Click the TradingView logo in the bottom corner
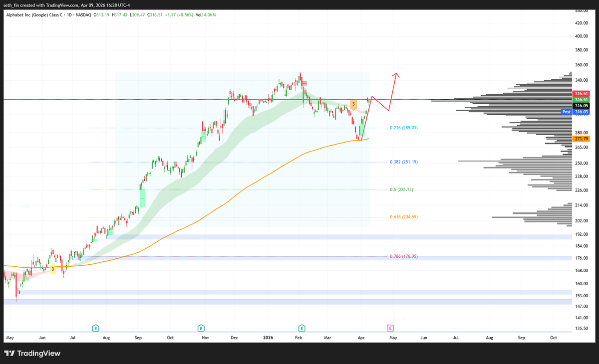599x364 pixels. tap(10, 354)
